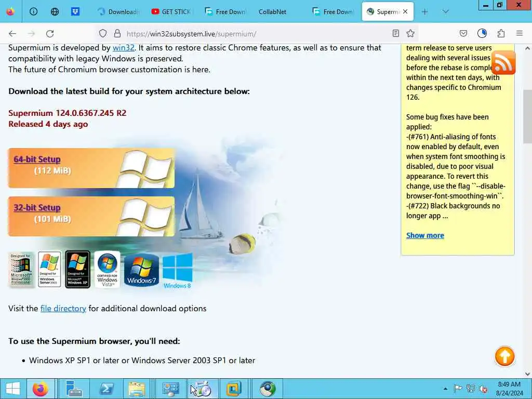Download the 64-bit Setup
The height and width of the screenshot is (399, 532).
tap(37, 159)
